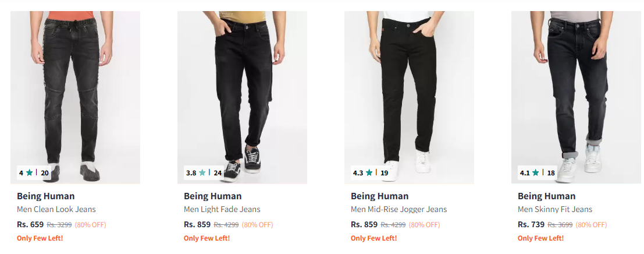
Task: Click the Men Skinny Fit Jeans title
Action: (x=555, y=209)
